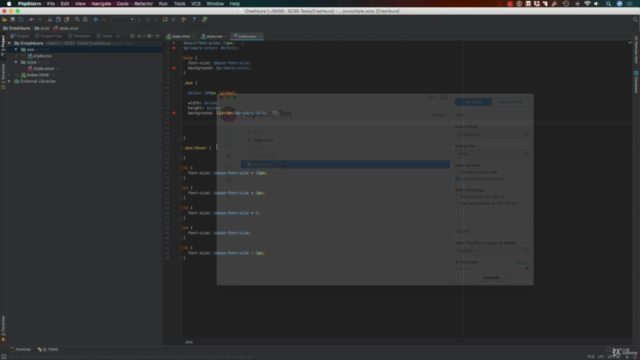Switch to index.html editor tab

[x=181, y=36]
